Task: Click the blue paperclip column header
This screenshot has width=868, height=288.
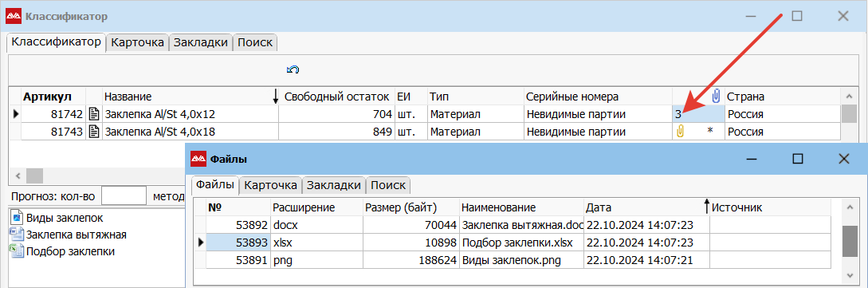Action: coord(716,96)
